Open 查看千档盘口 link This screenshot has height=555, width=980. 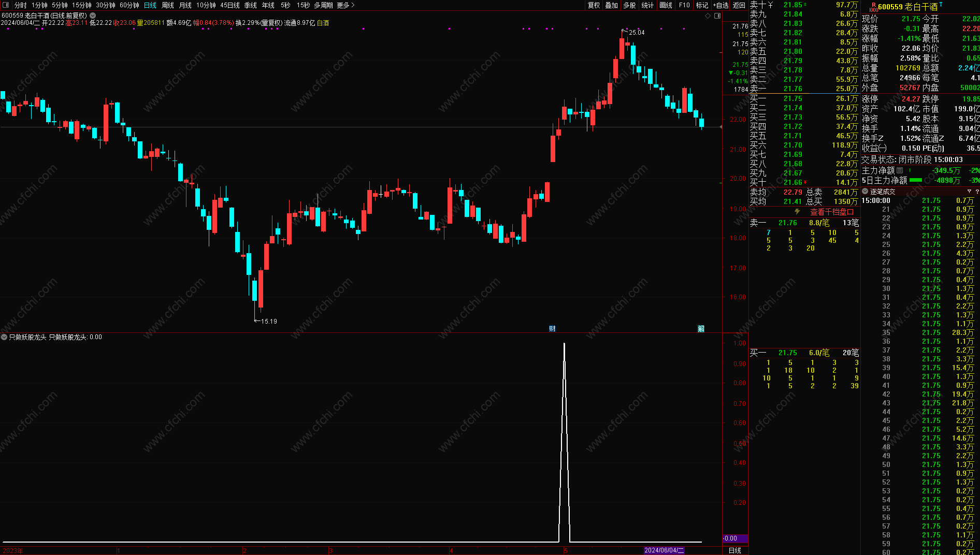tap(832, 212)
